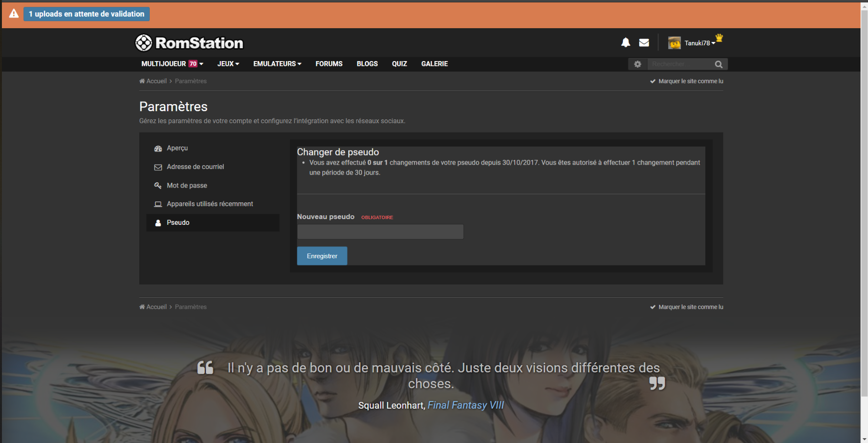Open the Mot de passe section

coord(213,186)
